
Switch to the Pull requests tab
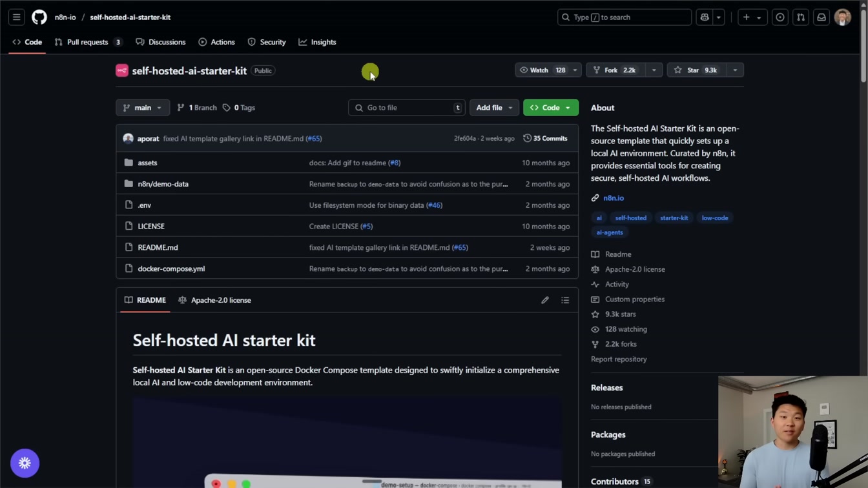[x=88, y=42]
